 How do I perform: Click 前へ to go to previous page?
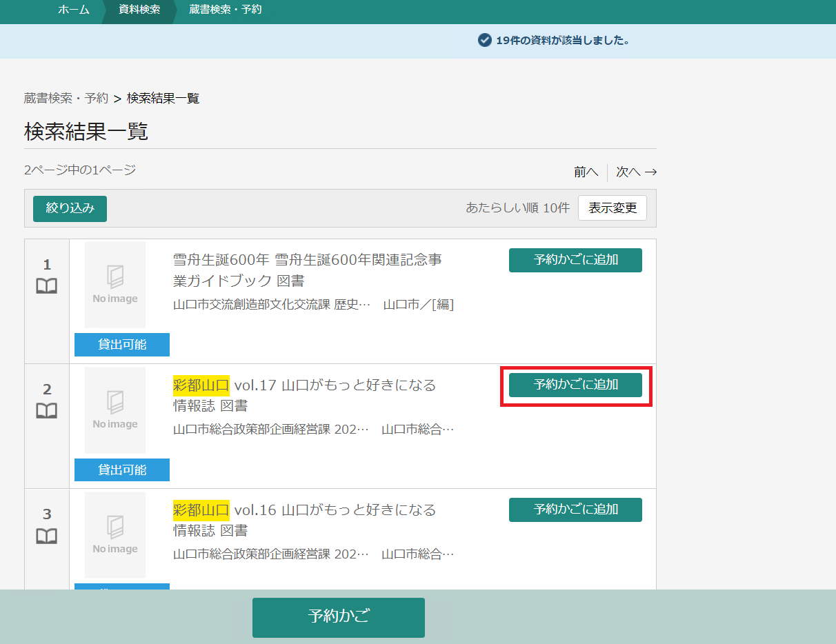(x=586, y=172)
